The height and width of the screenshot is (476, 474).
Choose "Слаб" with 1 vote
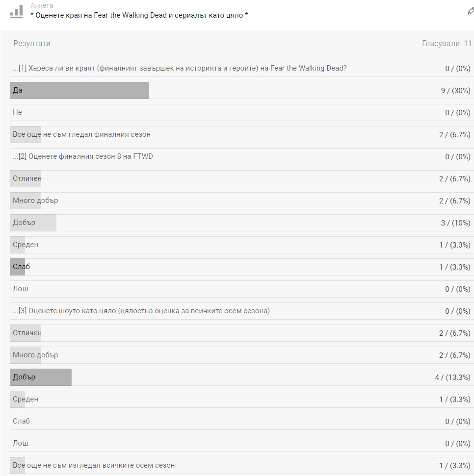pos(21,267)
